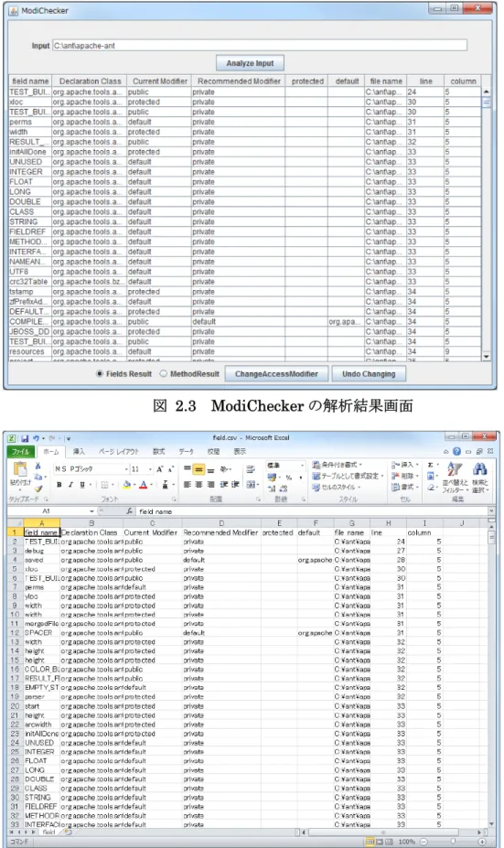Click the conditional formatting icon

pos(316,465)
